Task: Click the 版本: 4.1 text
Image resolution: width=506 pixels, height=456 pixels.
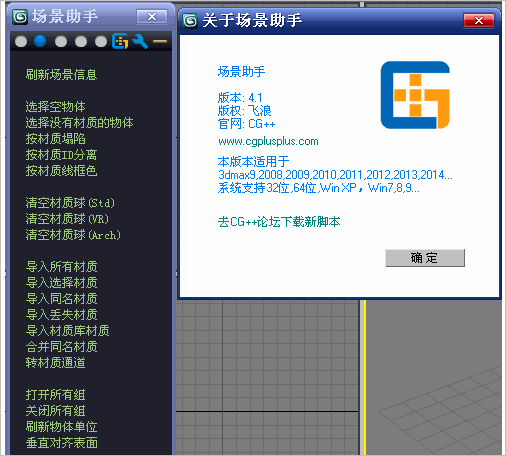Action: pyautogui.click(x=240, y=98)
